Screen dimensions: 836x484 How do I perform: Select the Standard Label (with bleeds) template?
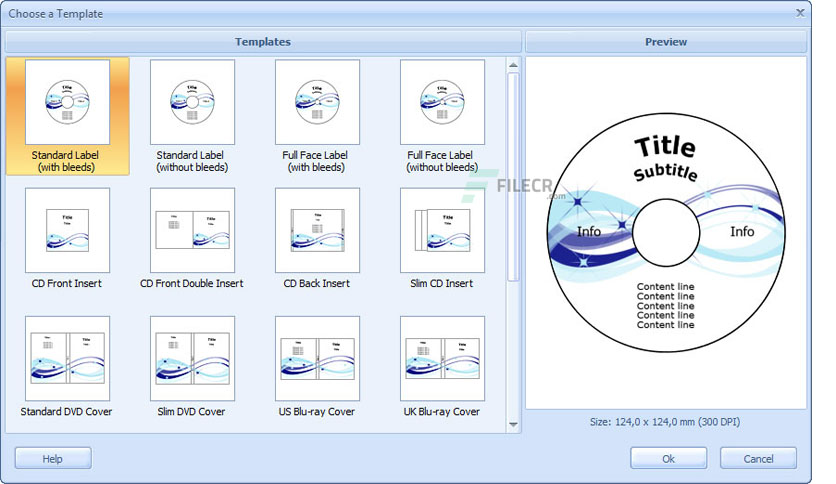tap(67, 116)
